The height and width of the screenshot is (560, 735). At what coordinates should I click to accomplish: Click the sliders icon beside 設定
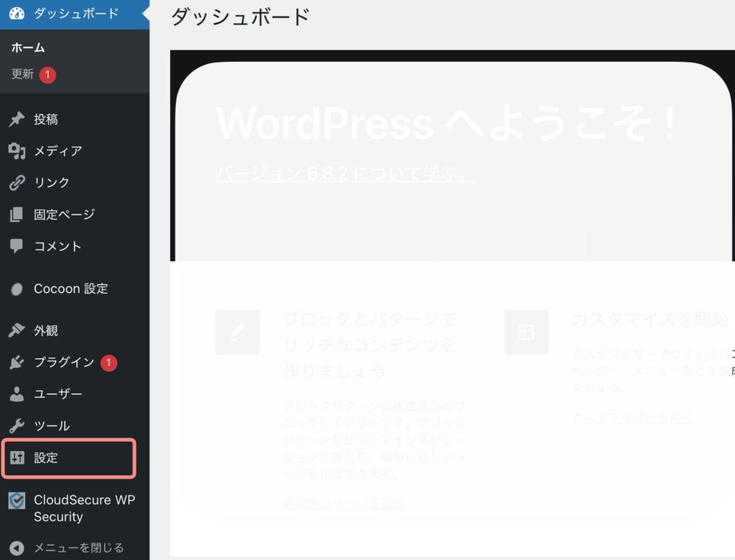pos(17,457)
